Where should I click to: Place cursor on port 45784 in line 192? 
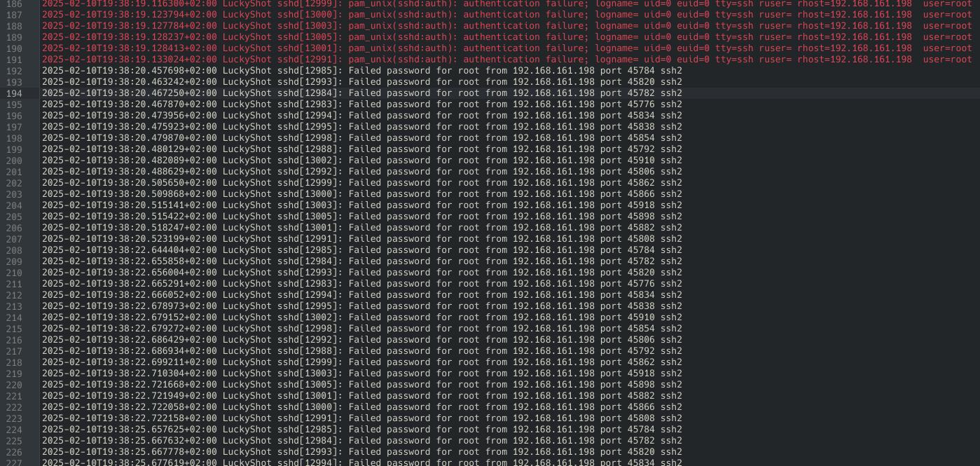(x=641, y=71)
